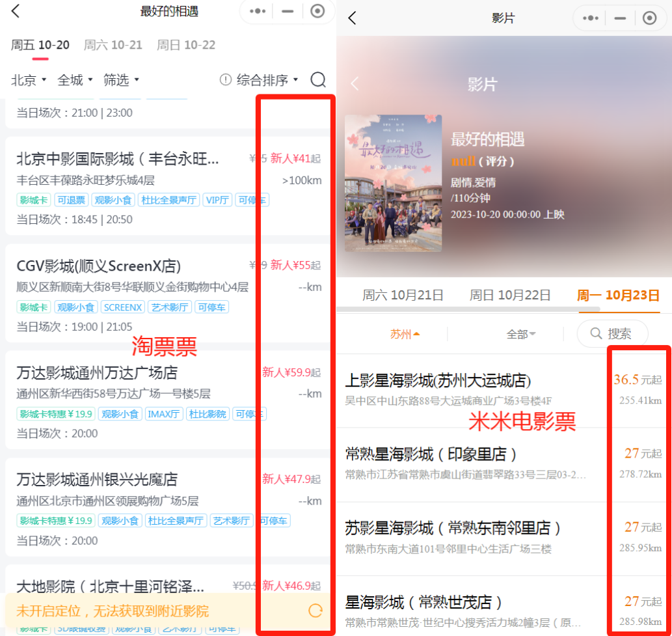Tap the white back arrow on the 影片 banner
The image size is (672, 636).
point(355,83)
